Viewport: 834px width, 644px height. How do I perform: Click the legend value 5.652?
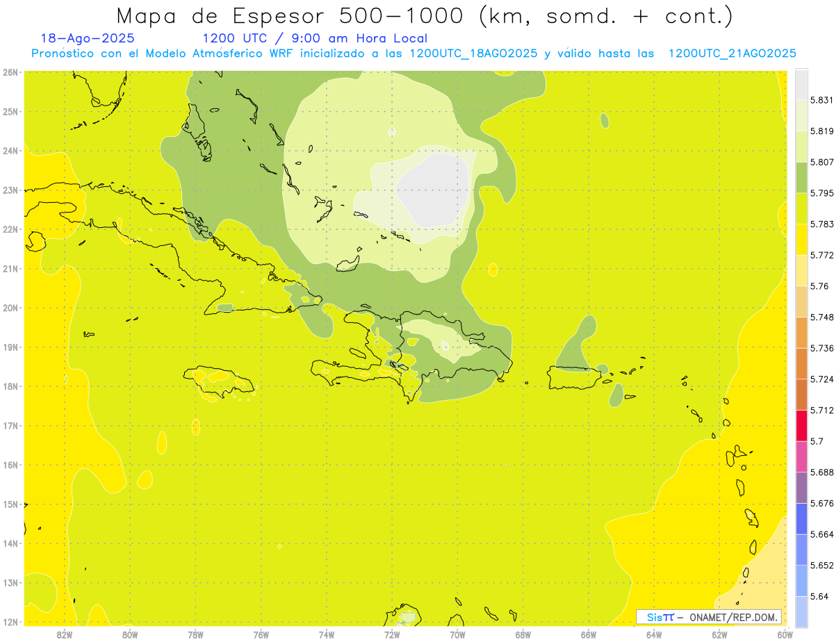[821, 565]
